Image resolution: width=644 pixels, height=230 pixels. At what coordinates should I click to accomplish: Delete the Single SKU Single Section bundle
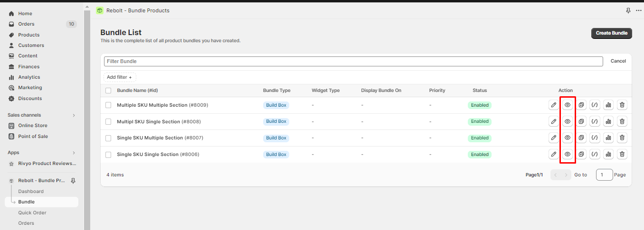tap(622, 154)
